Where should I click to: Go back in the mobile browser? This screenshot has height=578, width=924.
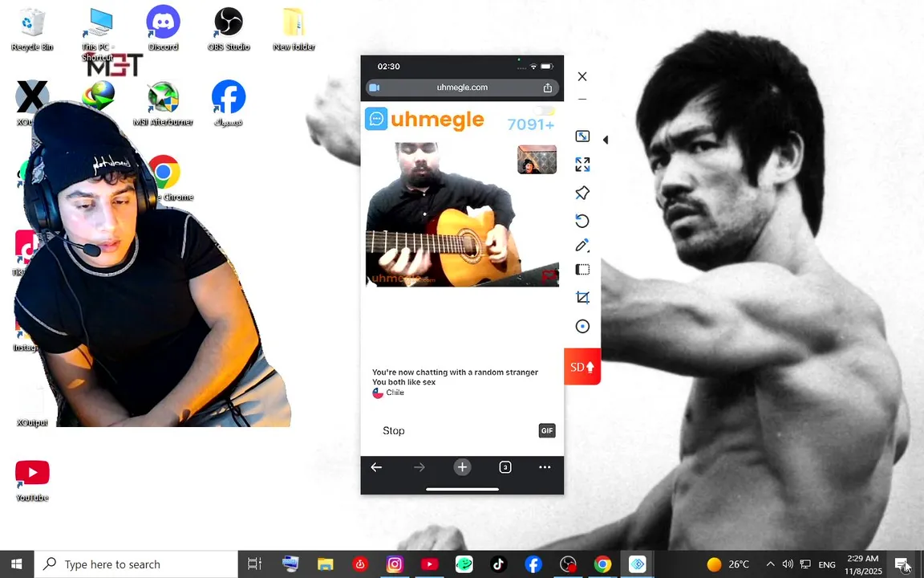tap(376, 467)
